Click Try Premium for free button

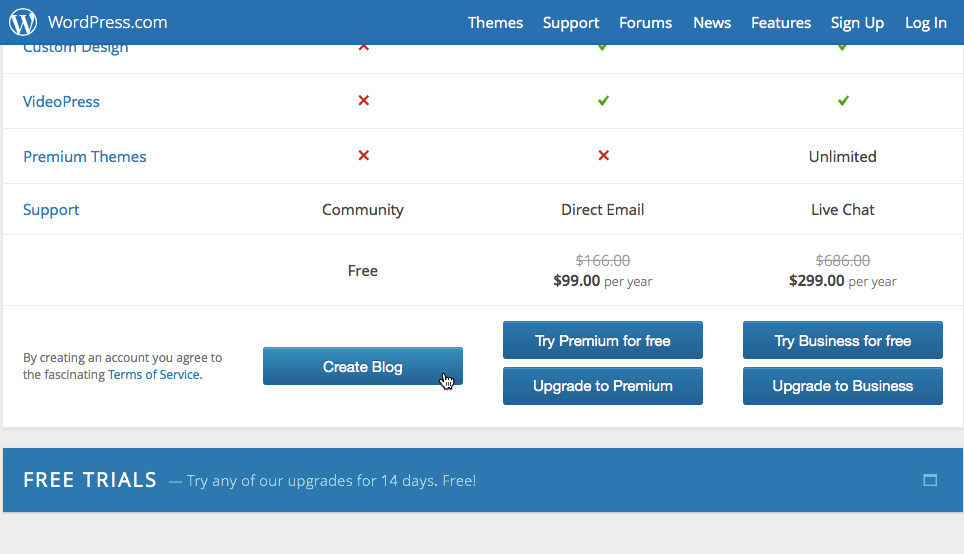point(602,340)
